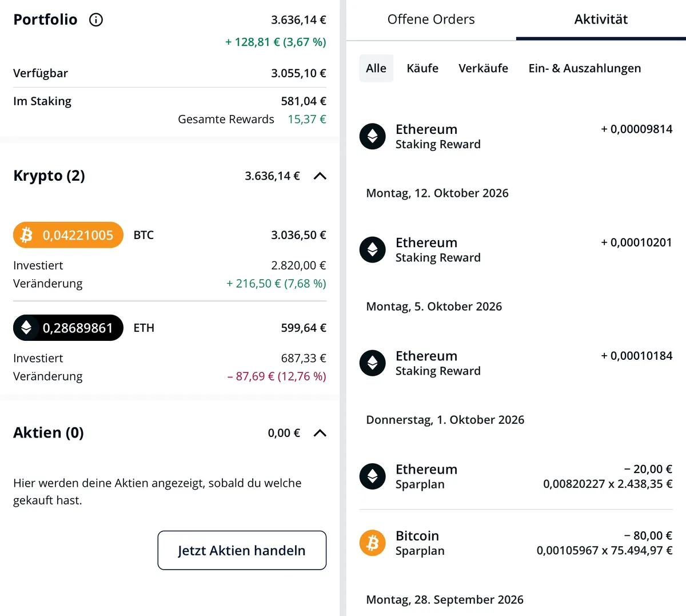Screen dimensions: 686x616
Task: Click BTC value 3.036,50 €
Action: point(298,235)
